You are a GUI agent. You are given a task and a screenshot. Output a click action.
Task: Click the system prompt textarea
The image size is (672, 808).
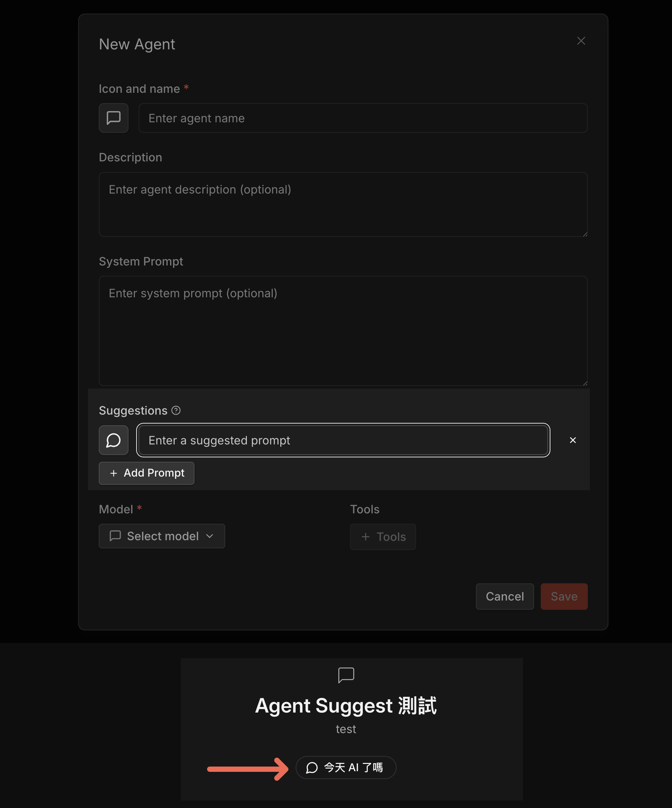tap(343, 330)
